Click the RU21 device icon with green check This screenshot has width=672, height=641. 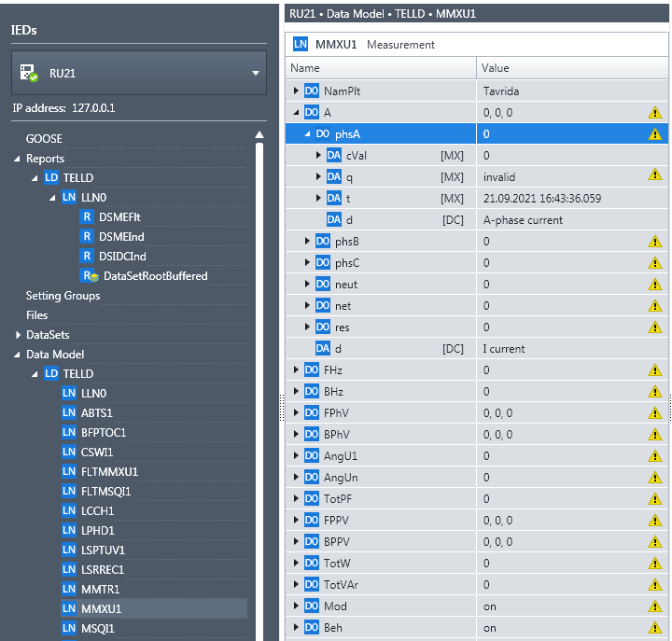(x=29, y=73)
